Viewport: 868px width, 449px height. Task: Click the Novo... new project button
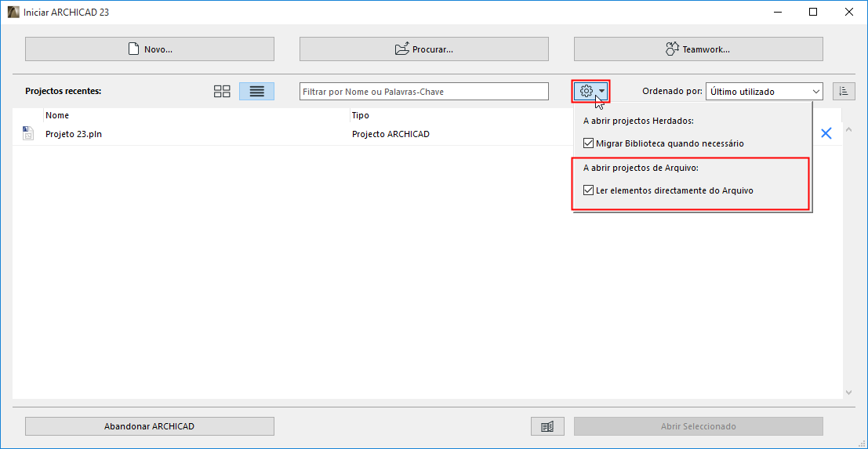pyautogui.click(x=150, y=49)
